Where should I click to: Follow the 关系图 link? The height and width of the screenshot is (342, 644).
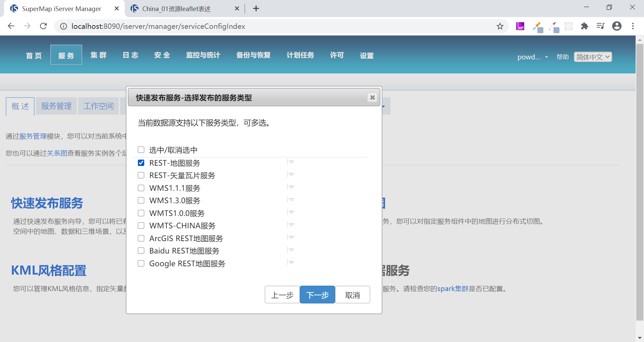[57, 153]
